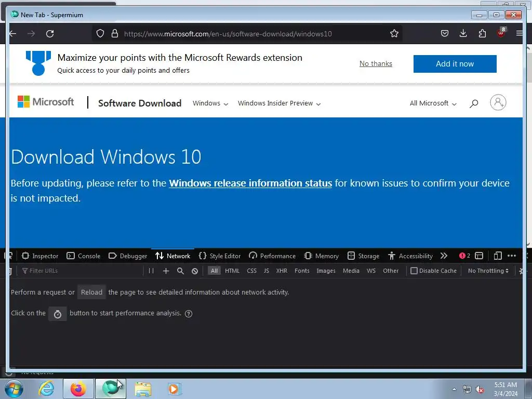The width and height of the screenshot is (532, 399).
Task: Expand the All Microsoft menu
Action: click(433, 103)
